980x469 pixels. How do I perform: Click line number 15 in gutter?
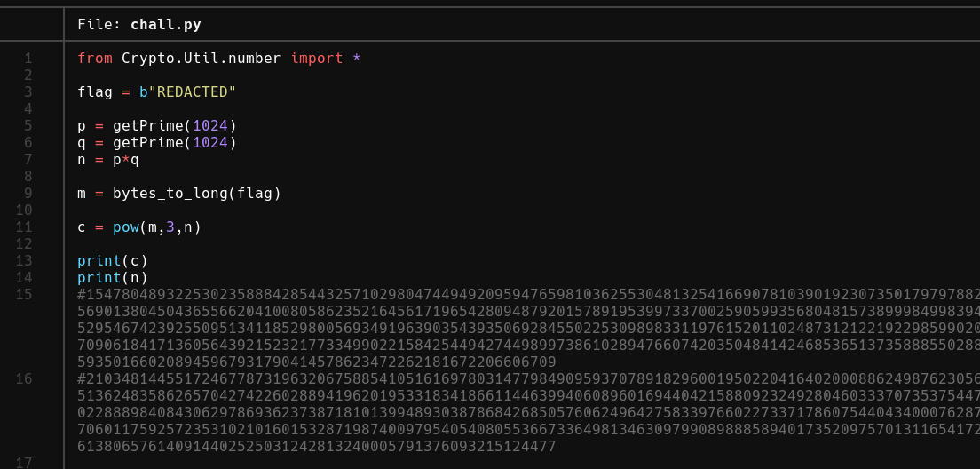[24, 295]
